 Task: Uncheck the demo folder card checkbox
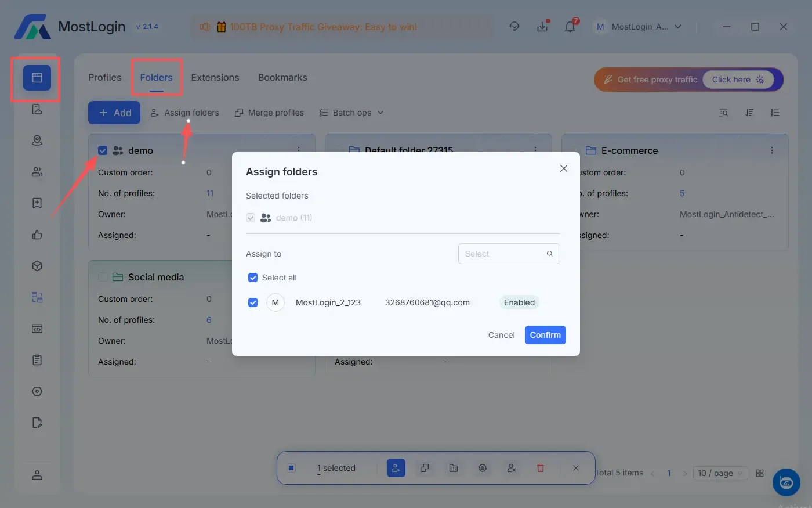tap(103, 150)
